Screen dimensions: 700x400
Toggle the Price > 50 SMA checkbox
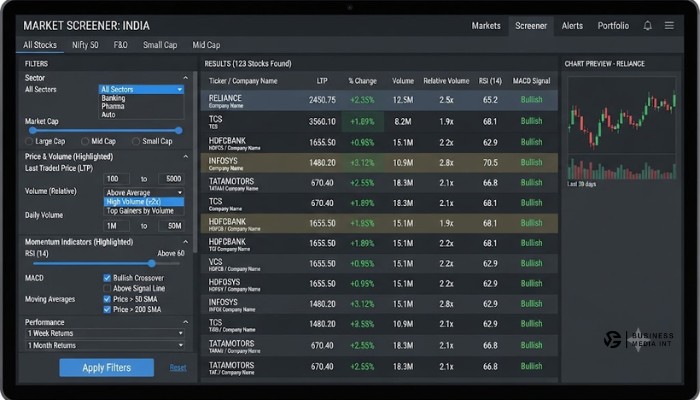(x=107, y=299)
